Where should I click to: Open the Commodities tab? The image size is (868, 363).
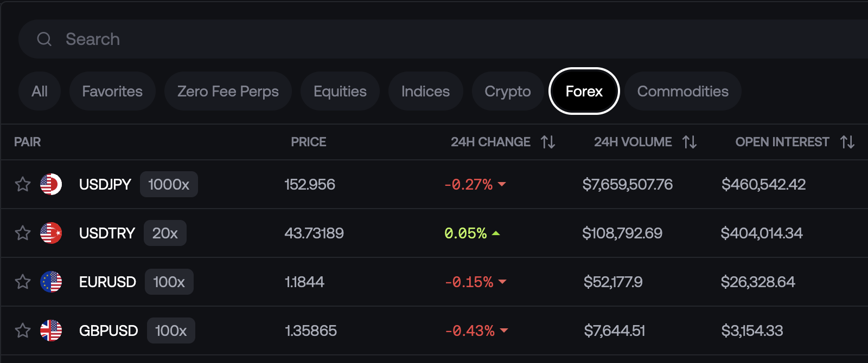pos(682,91)
